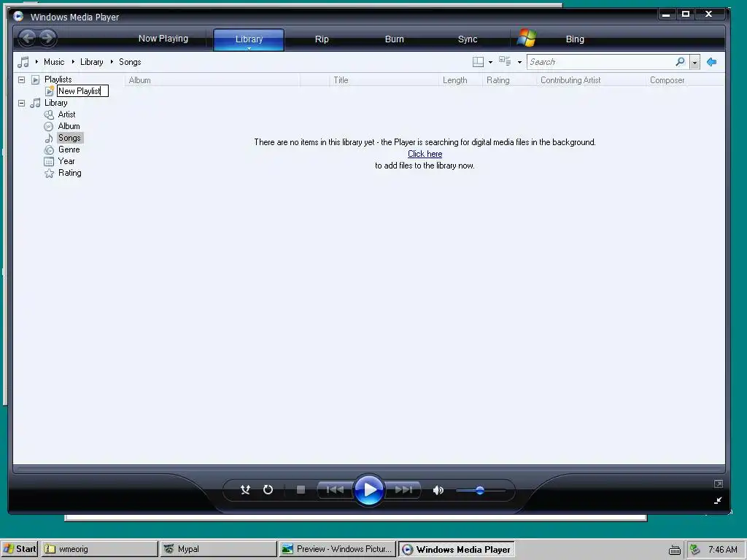Click the music note category icon

[23, 62]
